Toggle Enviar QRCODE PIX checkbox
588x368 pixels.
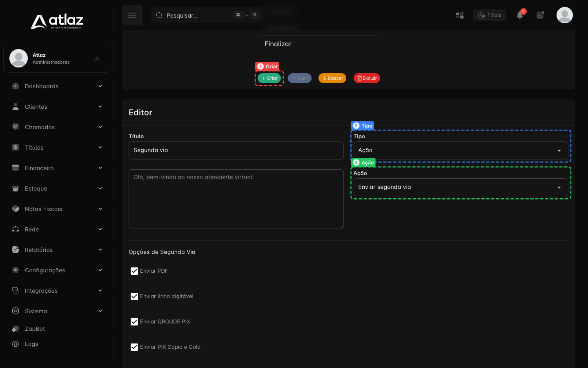[x=134, y=322]
